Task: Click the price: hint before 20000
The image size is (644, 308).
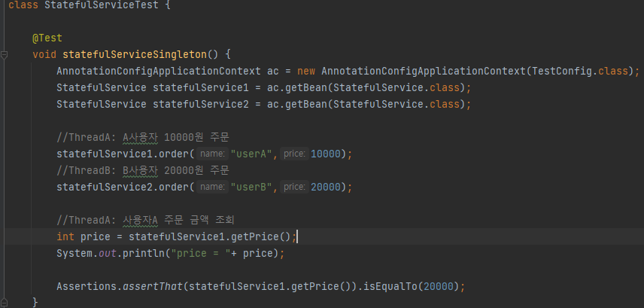Action: pyautogui.click(x=294, y=187)
